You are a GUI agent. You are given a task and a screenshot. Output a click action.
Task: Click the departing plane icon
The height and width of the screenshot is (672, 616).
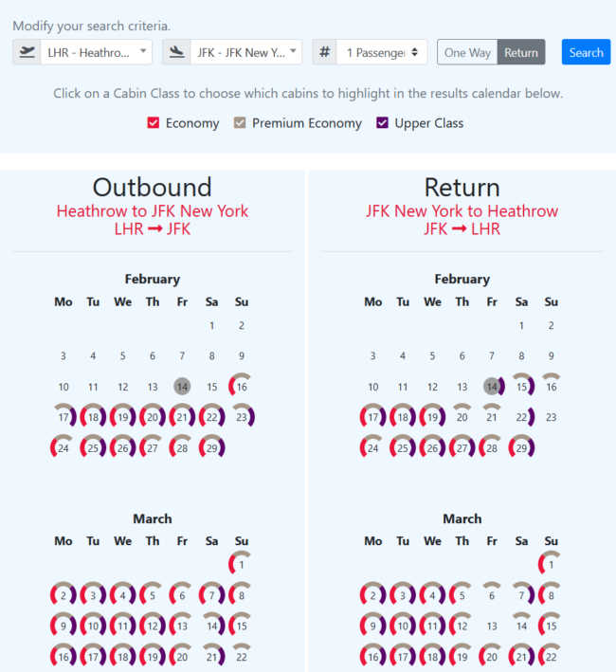(27, 52)
